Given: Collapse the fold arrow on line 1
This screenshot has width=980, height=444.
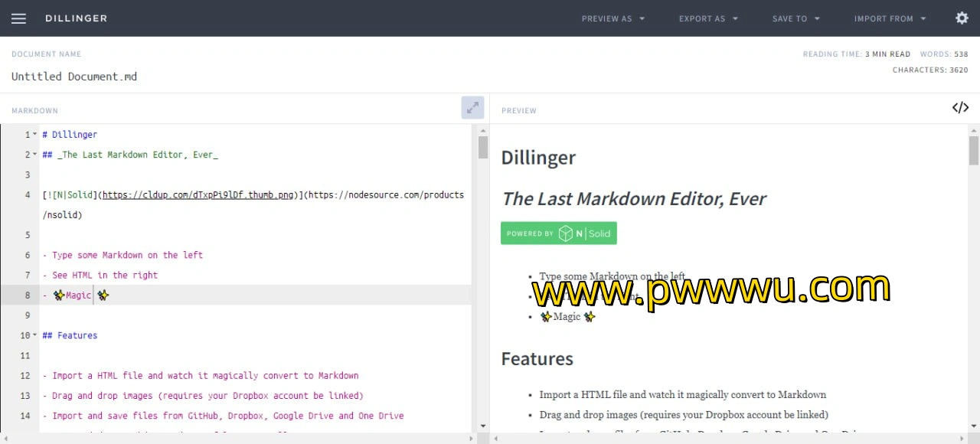Looking at the screenshot, I should 34,135.
